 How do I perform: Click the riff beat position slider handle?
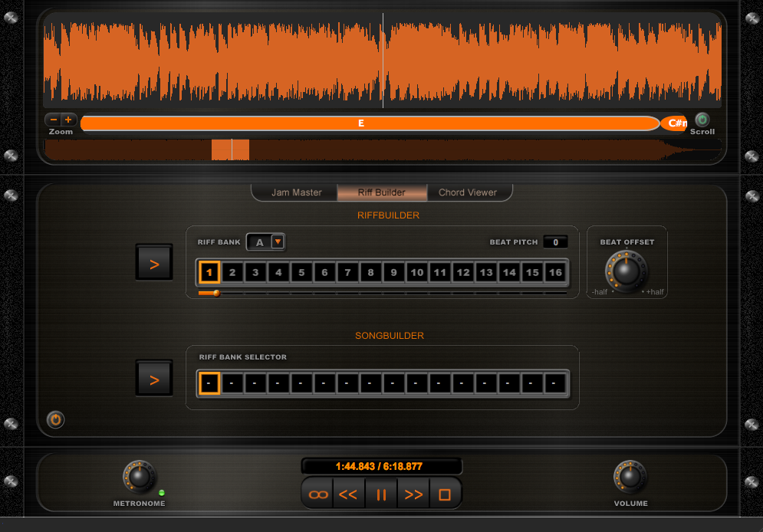click(x=216, y=293)
